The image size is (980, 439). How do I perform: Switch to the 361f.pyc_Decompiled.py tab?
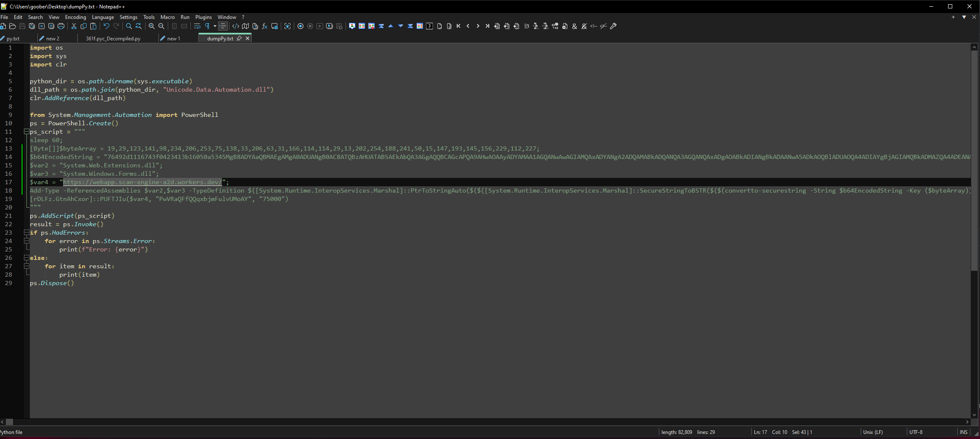point(113,38)
